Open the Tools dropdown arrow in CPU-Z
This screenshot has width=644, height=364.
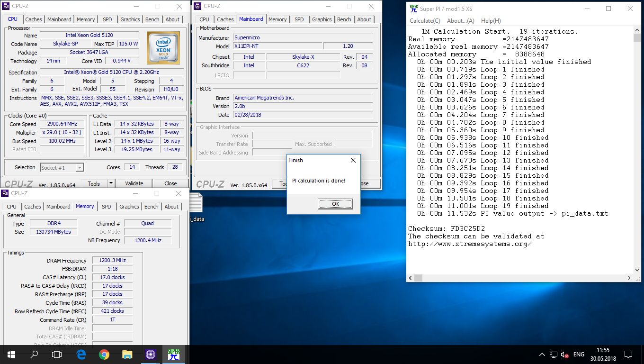pyautogui.click(x=111, y=183)
